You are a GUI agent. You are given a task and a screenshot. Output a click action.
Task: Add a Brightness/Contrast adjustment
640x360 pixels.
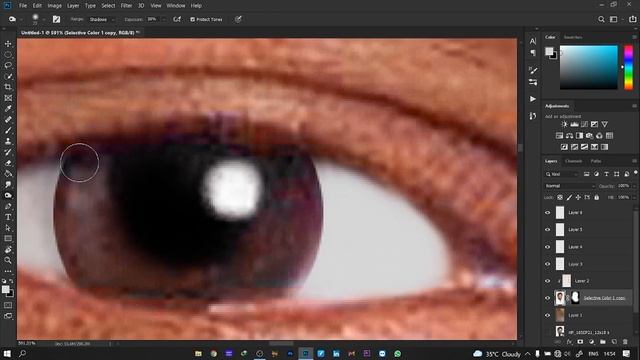(564, 124)
